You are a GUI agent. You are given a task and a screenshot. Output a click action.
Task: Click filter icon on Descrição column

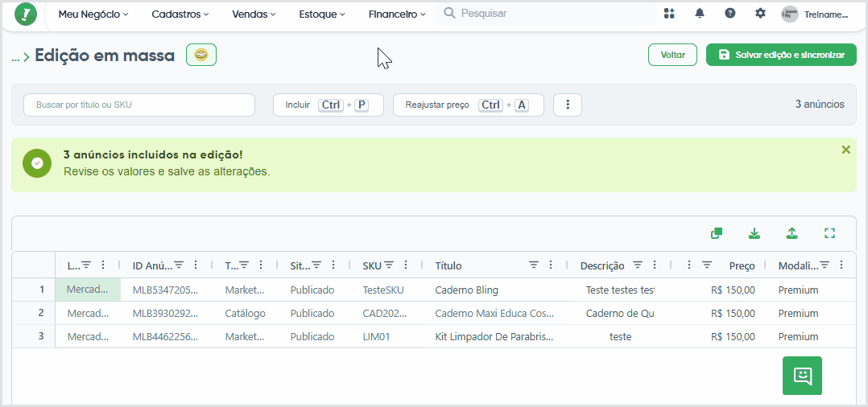(x=638, y=265)
